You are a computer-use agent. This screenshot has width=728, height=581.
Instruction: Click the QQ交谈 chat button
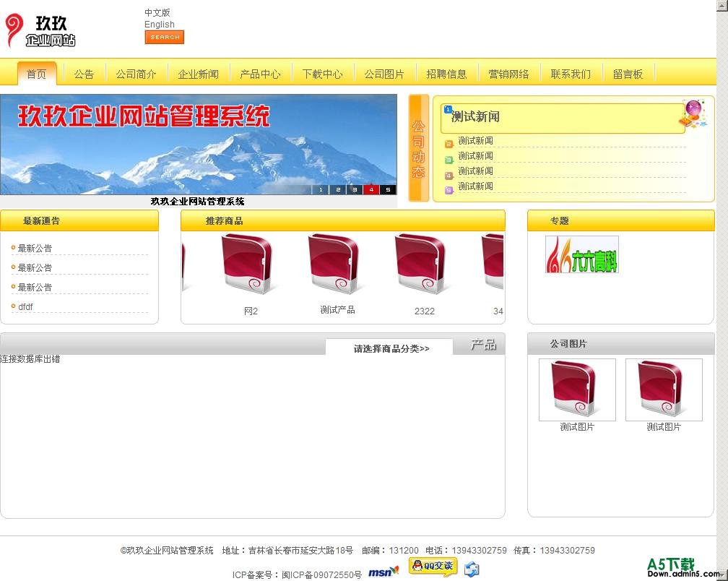433,567
